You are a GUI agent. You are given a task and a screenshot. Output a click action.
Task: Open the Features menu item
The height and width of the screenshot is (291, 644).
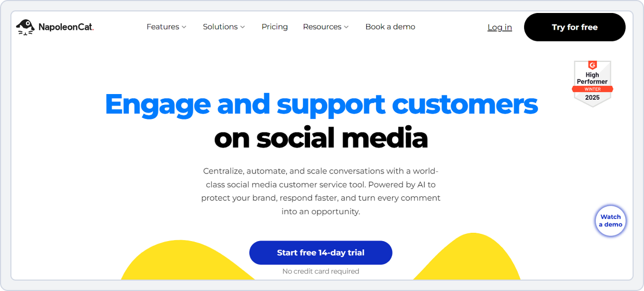pyautogui.click(x=163, y=27)
